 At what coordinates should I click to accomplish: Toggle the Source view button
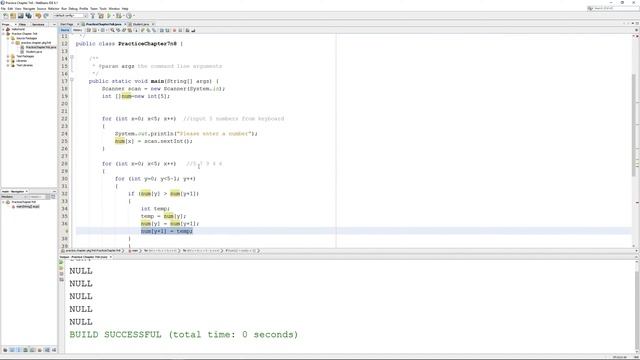click(65, 30)
